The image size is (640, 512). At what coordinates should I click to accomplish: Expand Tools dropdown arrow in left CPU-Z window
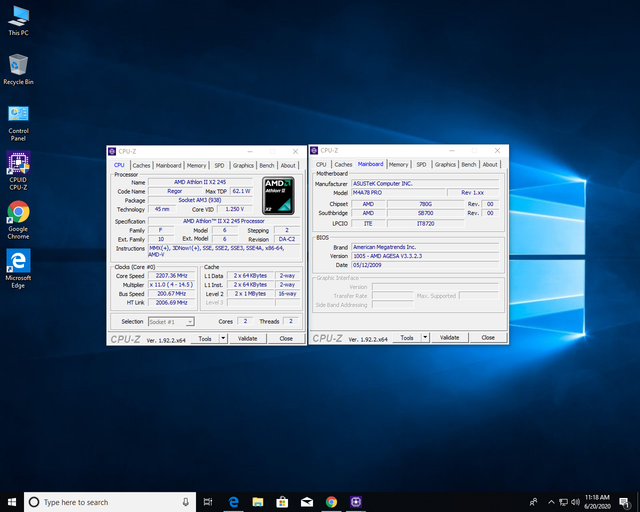(223, 338)
